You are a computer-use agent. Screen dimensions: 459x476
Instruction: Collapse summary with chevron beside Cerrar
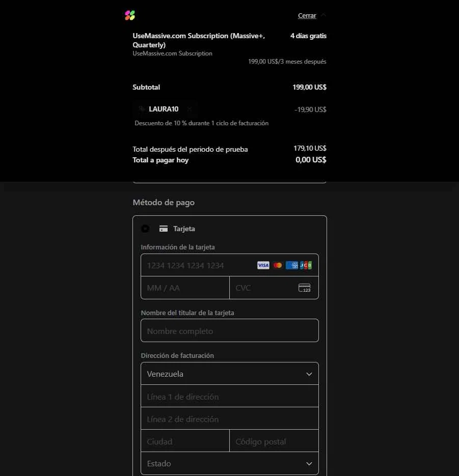tap(323, 15)
